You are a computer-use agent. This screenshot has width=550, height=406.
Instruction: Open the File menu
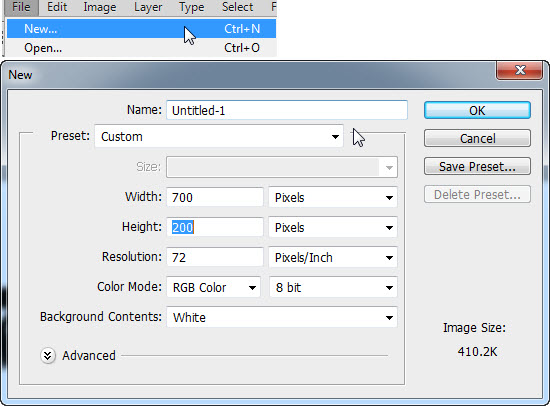[21, 7]
